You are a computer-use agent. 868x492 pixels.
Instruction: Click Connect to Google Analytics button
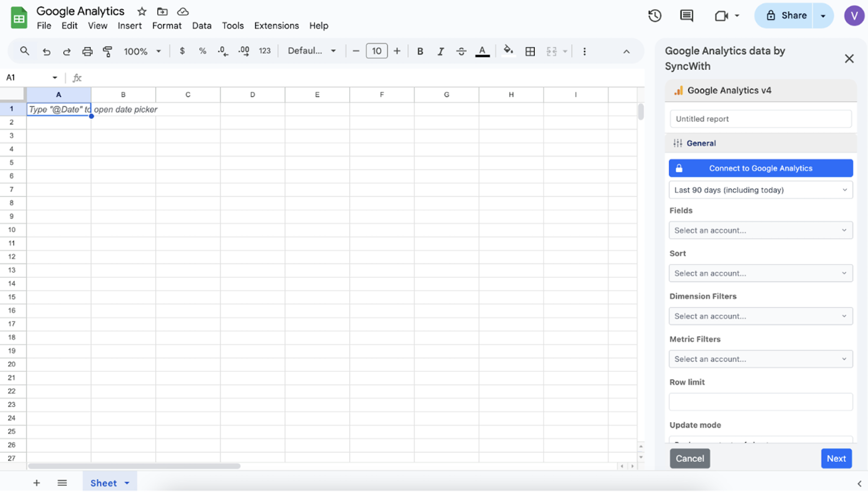(x=760, y=168)
